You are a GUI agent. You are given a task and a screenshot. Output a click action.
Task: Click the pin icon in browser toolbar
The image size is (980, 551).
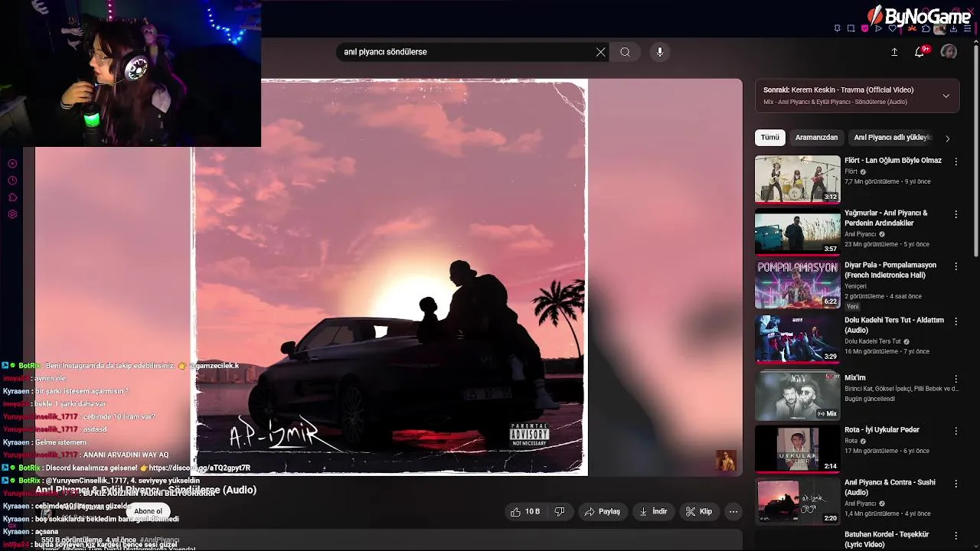click(838, 28)
